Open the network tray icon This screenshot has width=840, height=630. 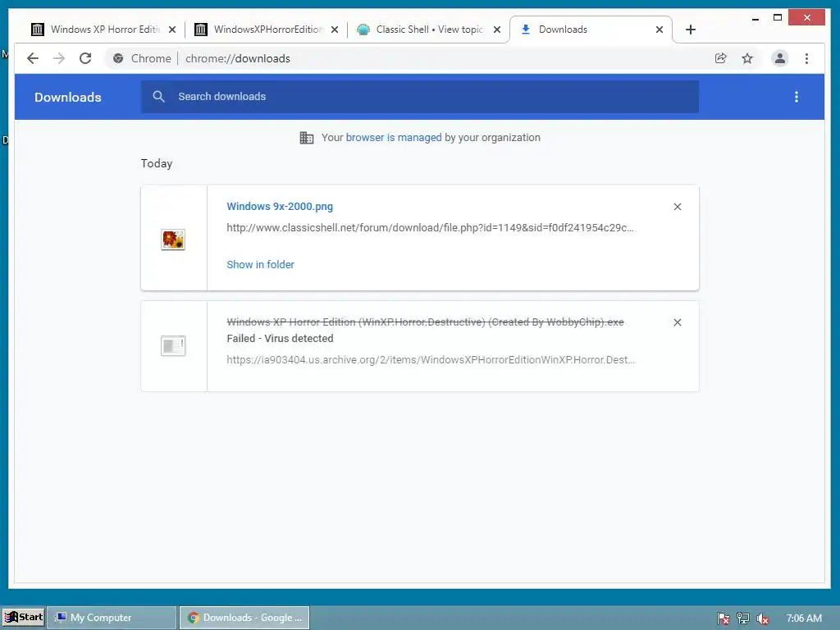tap(743, 619)
